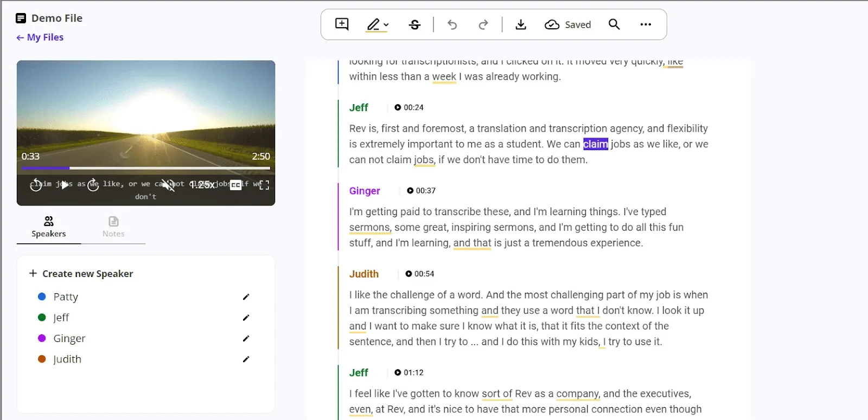Select the Speakers tab

pos(49,227)
